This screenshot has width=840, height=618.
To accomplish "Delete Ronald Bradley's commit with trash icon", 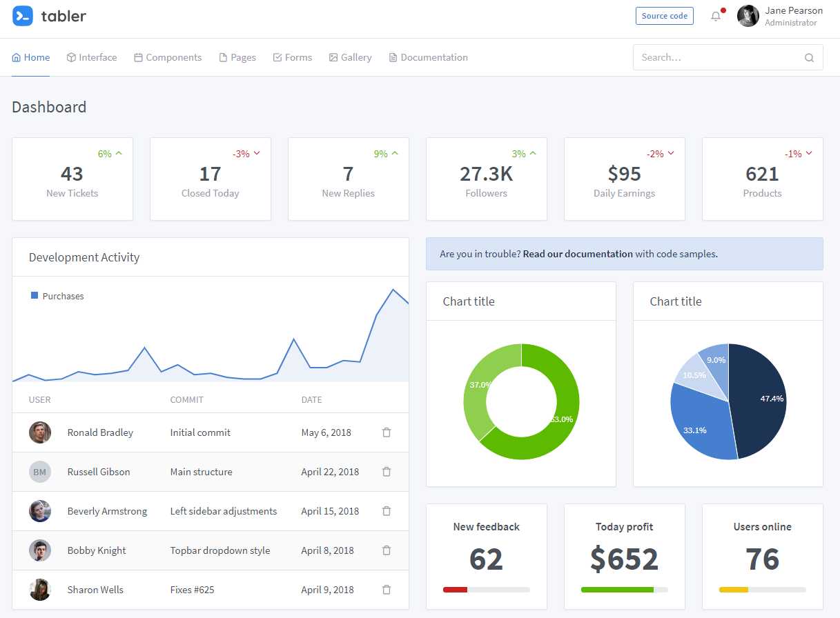I will click(x=387, y=432).
